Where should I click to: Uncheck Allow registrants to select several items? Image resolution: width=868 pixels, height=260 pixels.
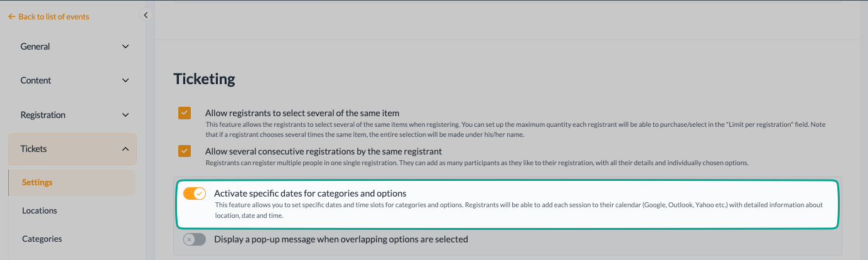[185, 113]
